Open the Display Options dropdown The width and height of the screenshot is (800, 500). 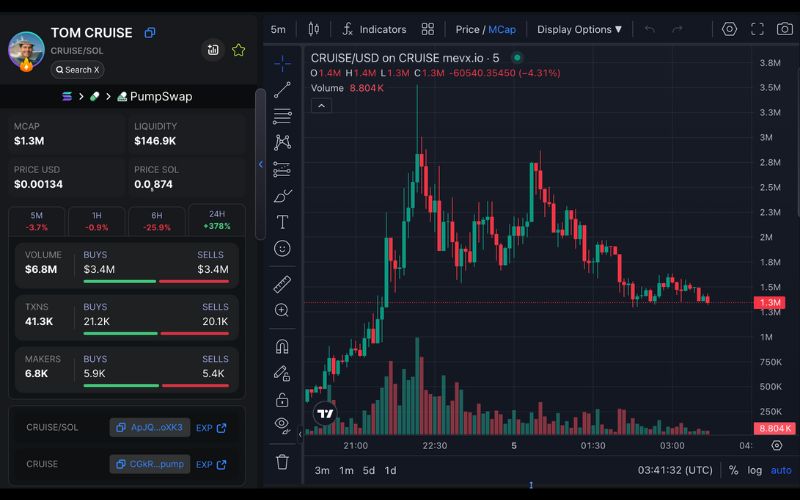click(580, 30)
